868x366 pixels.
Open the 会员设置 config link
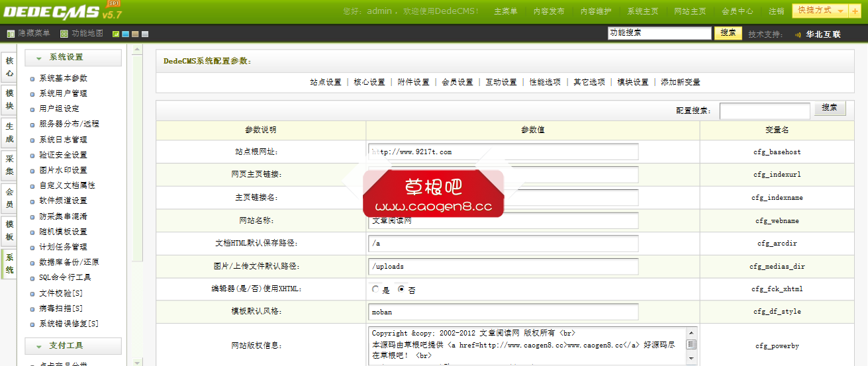point(458,83)
